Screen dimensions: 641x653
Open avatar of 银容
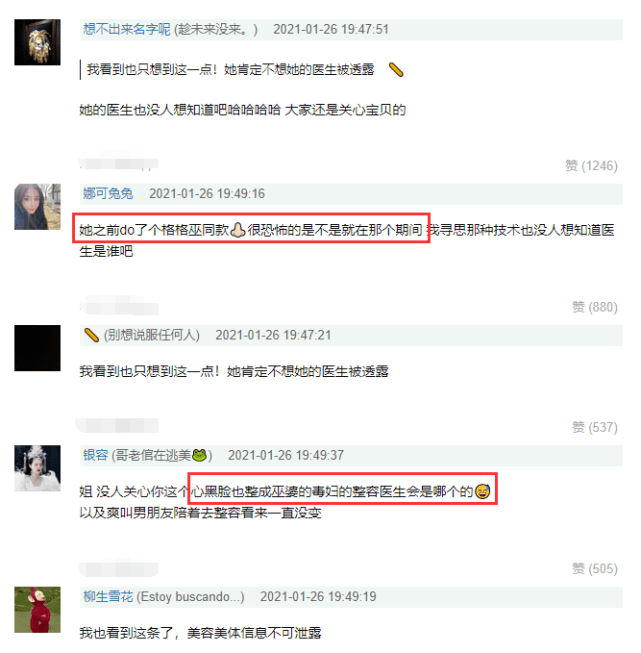pyautogui.click(x=37, y=468)
